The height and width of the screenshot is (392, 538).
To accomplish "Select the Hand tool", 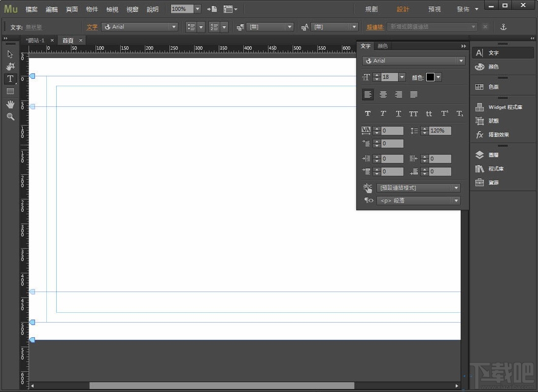I will coord(10,104).
